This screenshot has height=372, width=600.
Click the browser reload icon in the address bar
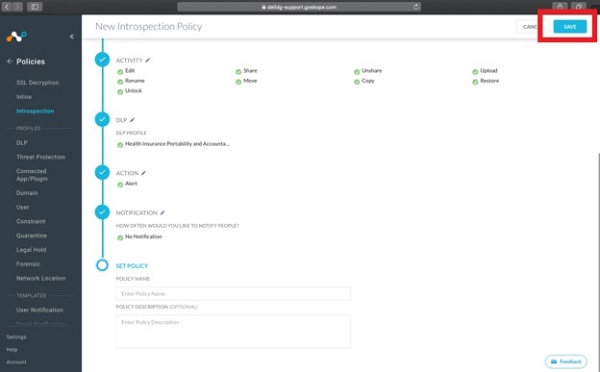tap(416, 7)
